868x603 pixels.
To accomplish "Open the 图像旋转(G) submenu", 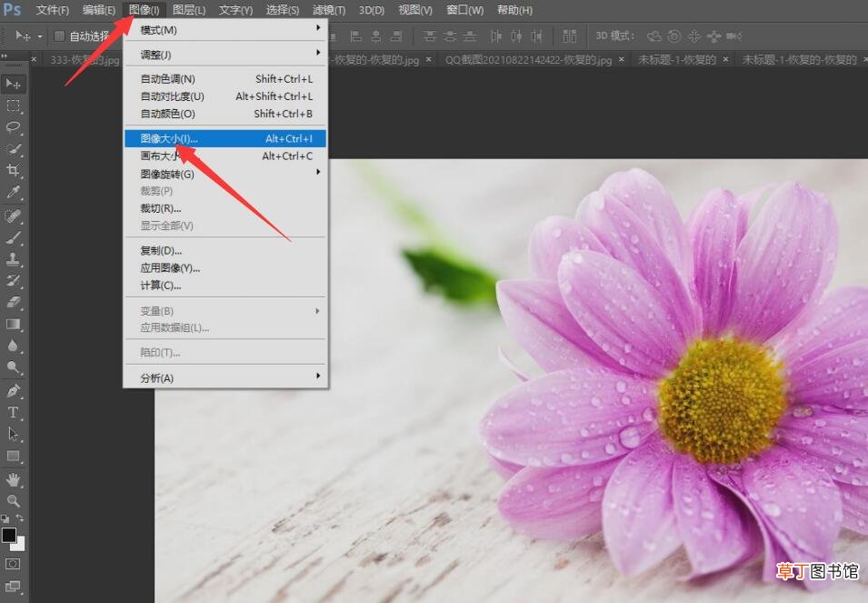I will [x=225, y=174].
